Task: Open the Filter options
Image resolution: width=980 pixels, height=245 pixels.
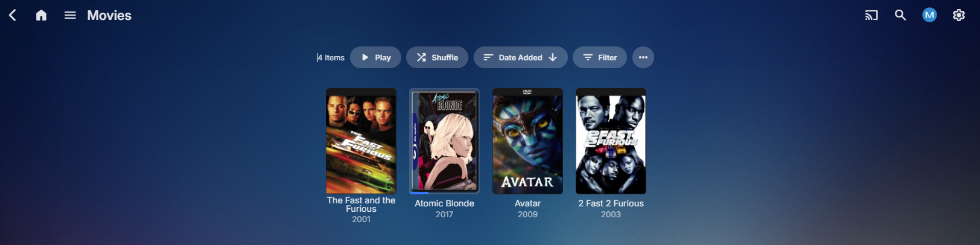Action: 600,57
